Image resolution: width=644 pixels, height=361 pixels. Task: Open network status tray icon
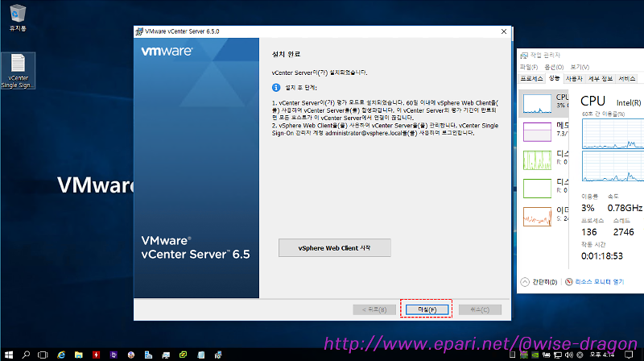557,355
